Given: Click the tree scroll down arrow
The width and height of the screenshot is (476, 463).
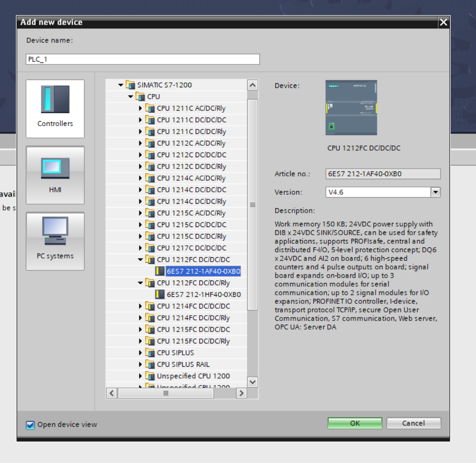Looking at the screenshot, I should coord(253,382).
